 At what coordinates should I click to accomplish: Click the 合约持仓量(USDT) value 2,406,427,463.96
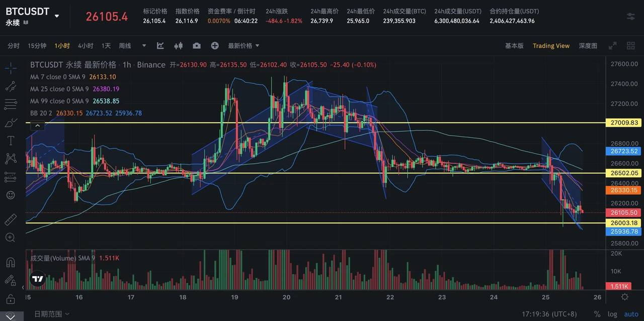pos(512,21)
